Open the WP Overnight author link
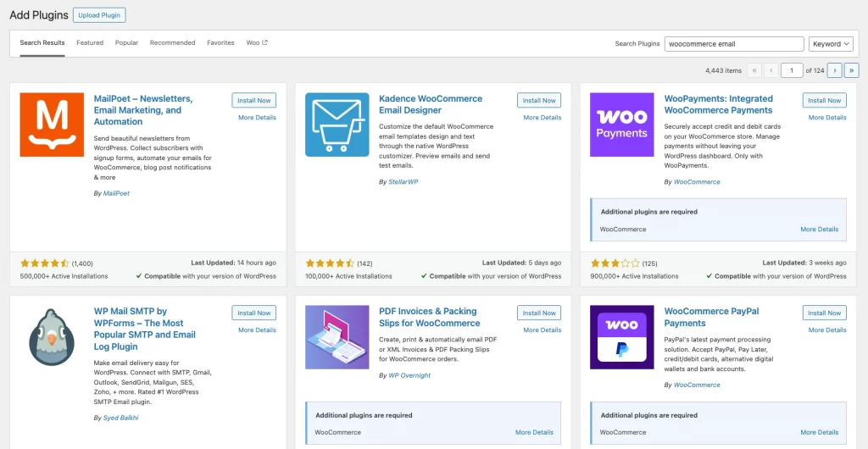 (x=409, y=375)
